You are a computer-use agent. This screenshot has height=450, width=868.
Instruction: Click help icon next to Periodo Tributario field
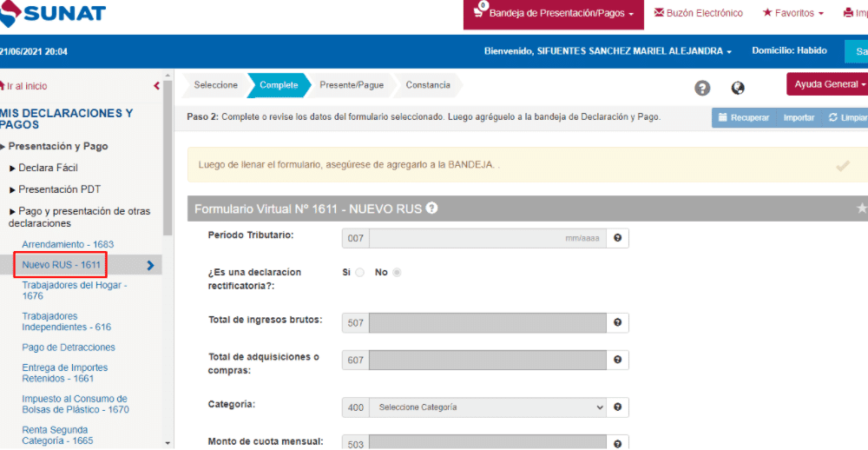(618, 238)
